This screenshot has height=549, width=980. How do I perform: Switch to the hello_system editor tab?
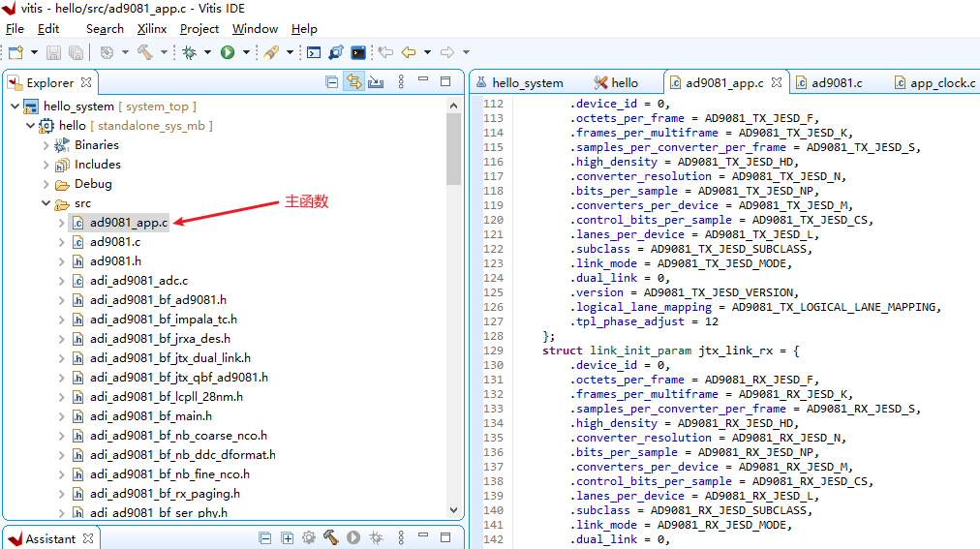click(519, 82)
